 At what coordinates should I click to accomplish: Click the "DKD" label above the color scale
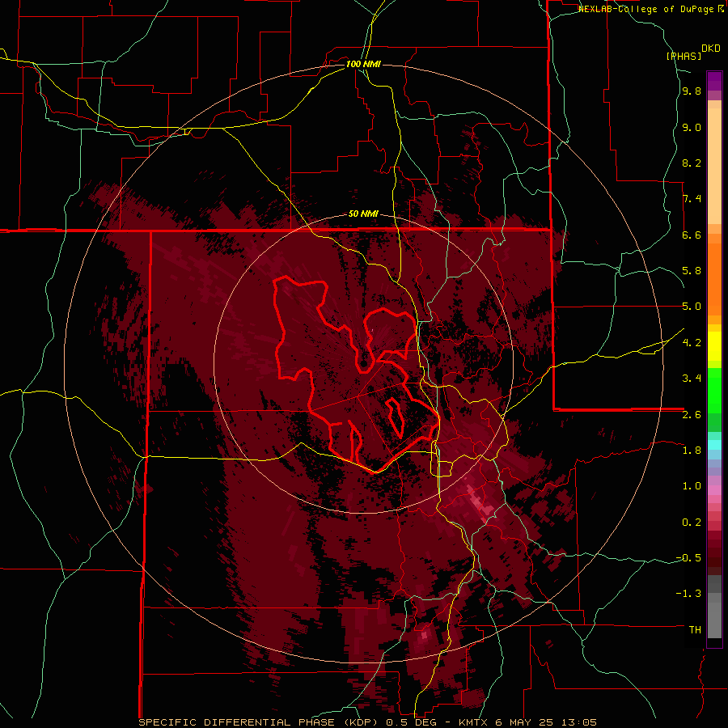point(711,48)
